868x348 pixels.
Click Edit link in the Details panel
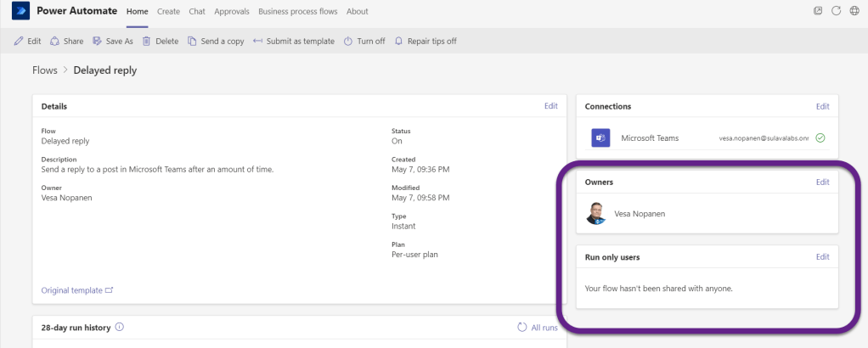(x=550, y=106)
